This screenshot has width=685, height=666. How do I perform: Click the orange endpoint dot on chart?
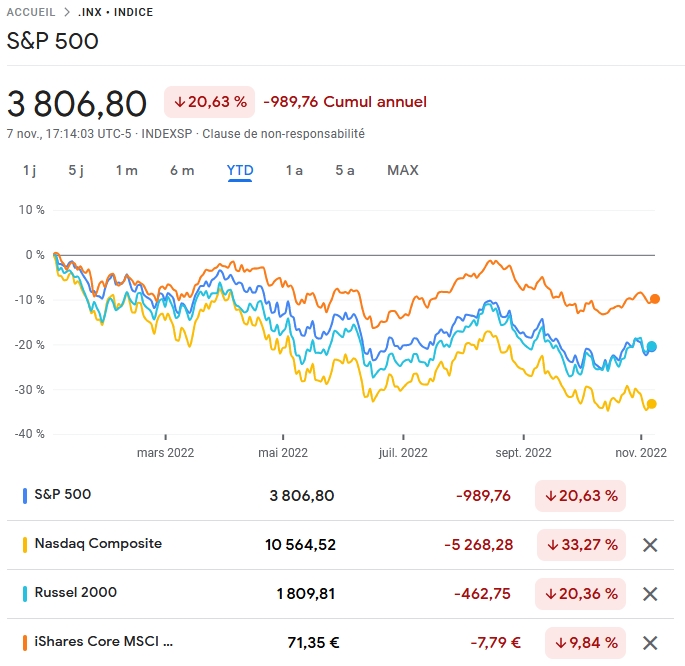654,298
